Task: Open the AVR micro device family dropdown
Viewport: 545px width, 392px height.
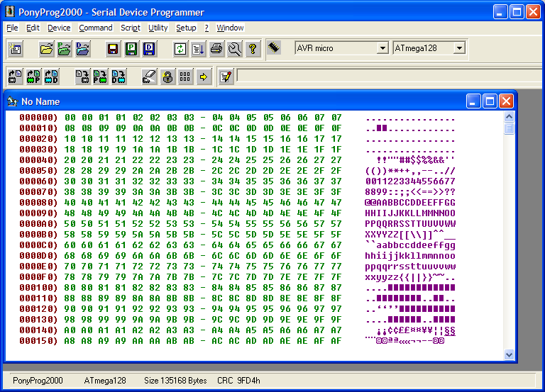Action: pos(382,48)
